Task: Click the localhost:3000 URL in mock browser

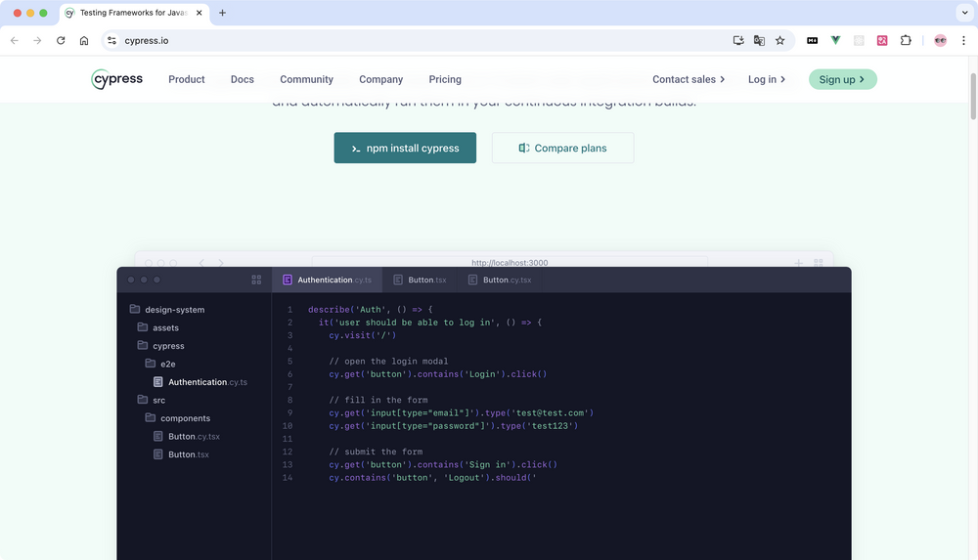Action: [510, 263]
